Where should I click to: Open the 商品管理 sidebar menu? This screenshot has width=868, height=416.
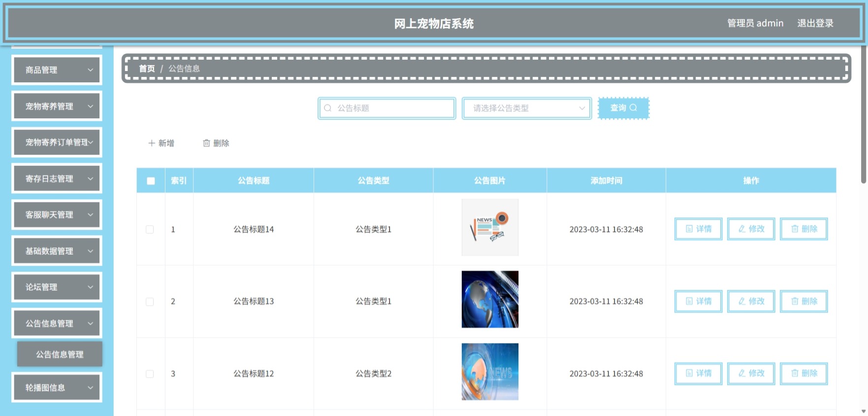pyautogui.click(x=57, y=70)
